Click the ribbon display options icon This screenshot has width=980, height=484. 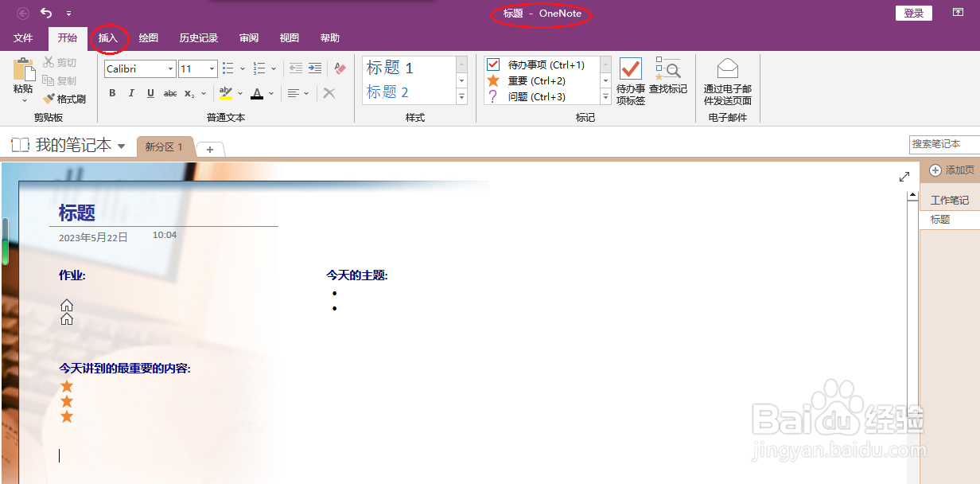pyautogui.click(x=959, y=13)
